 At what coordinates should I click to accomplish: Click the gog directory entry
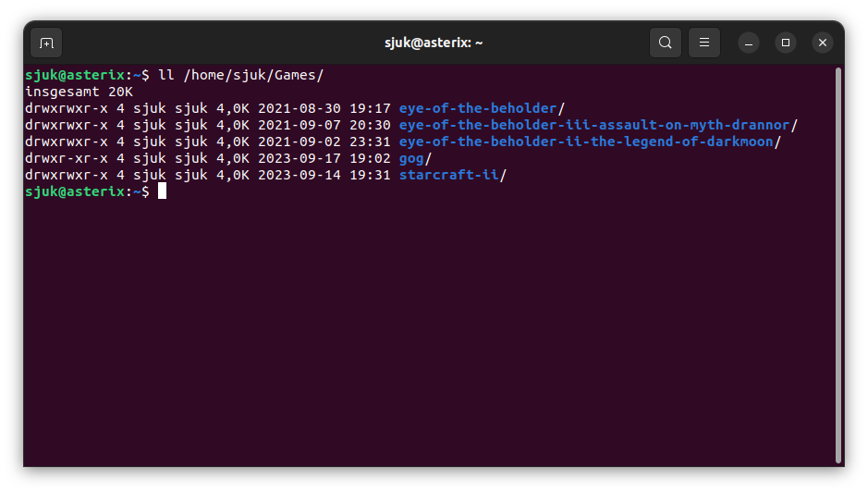click(411, 158)
